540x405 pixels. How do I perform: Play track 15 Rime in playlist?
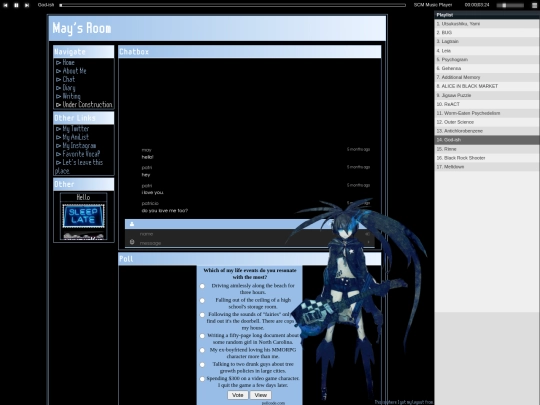click(487, 149)
